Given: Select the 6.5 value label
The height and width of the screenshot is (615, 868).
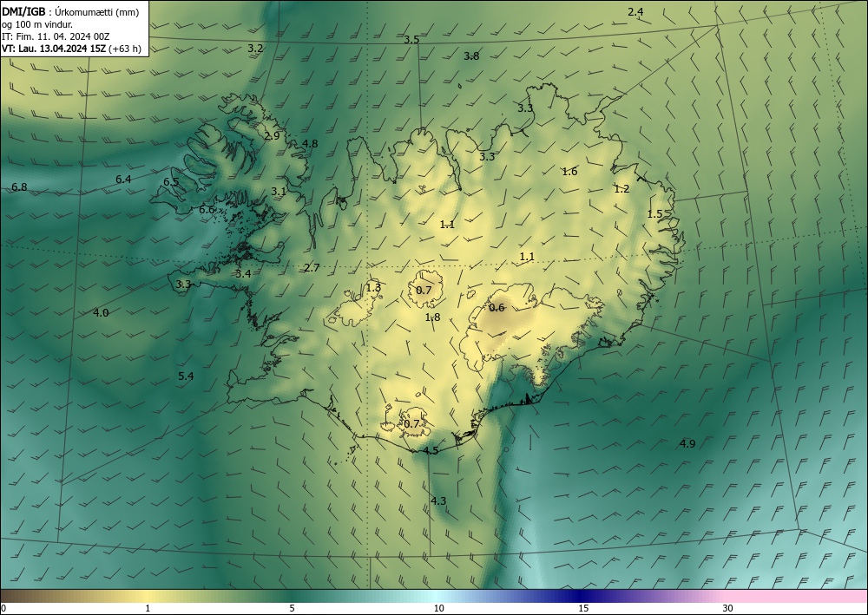Looking at the screenshot, I should tap(171, 181).
